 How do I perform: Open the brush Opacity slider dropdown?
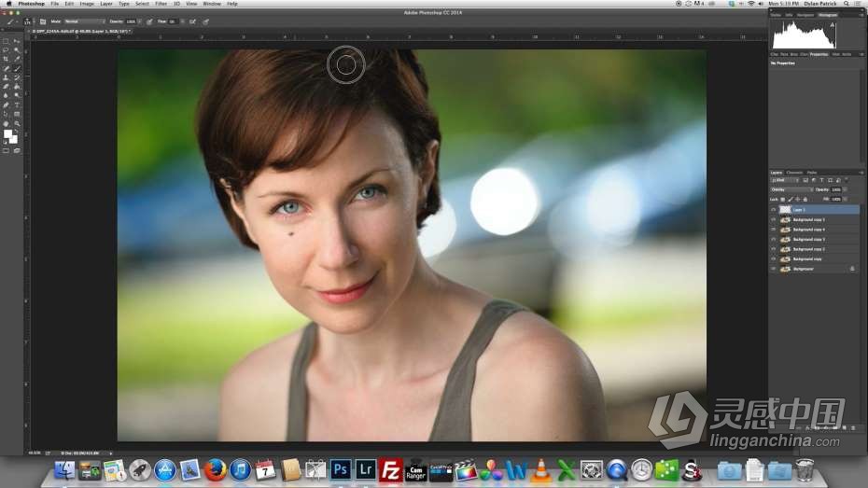pyautogui.click(x=139, y=21)
